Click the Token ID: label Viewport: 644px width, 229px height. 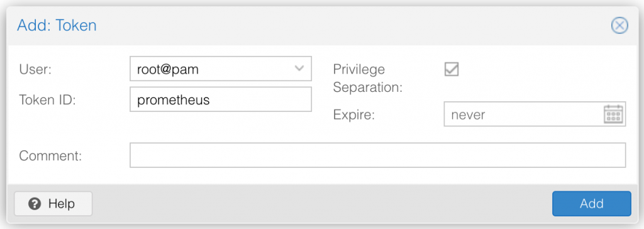point(47,100)
